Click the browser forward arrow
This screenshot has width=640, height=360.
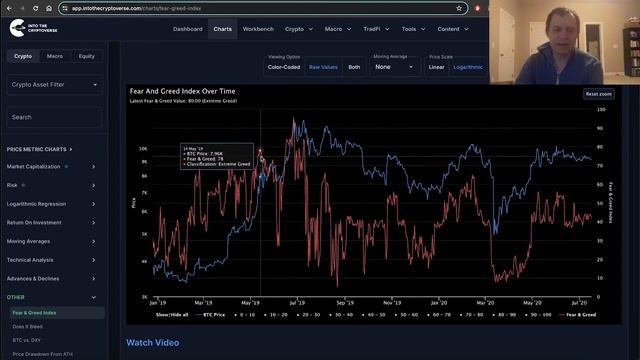click(22, 8)
